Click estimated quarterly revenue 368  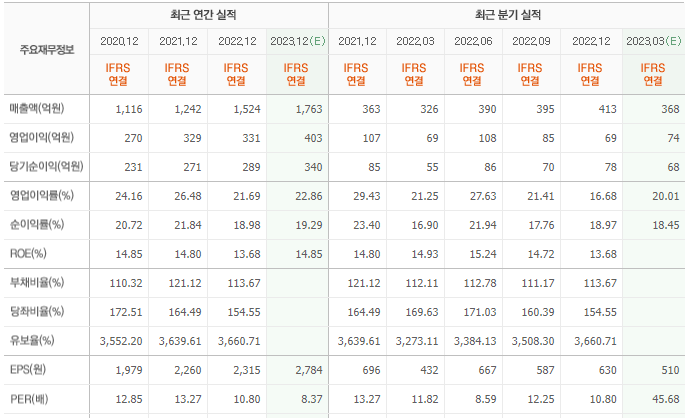pyautogui.click(x=670, y=109)
